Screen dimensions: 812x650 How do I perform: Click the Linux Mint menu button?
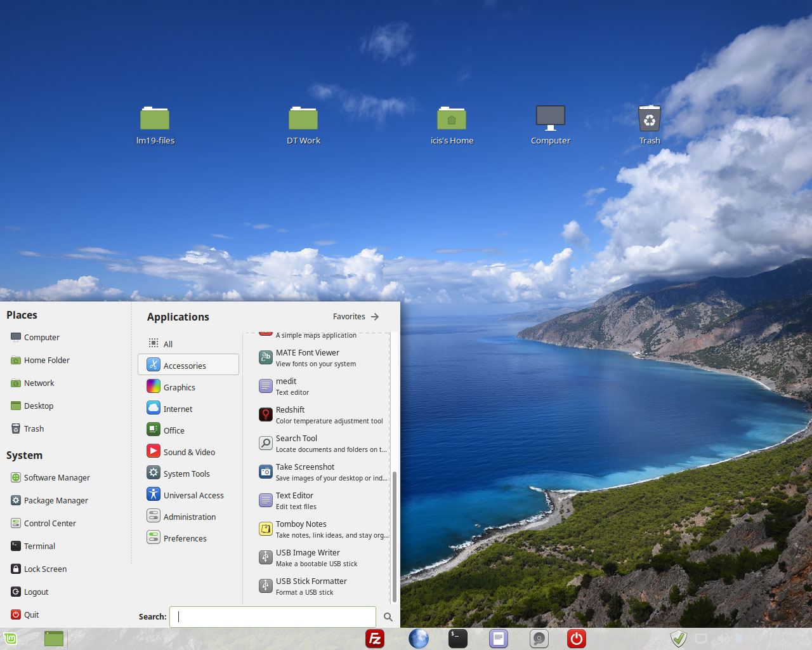(10, 639)
